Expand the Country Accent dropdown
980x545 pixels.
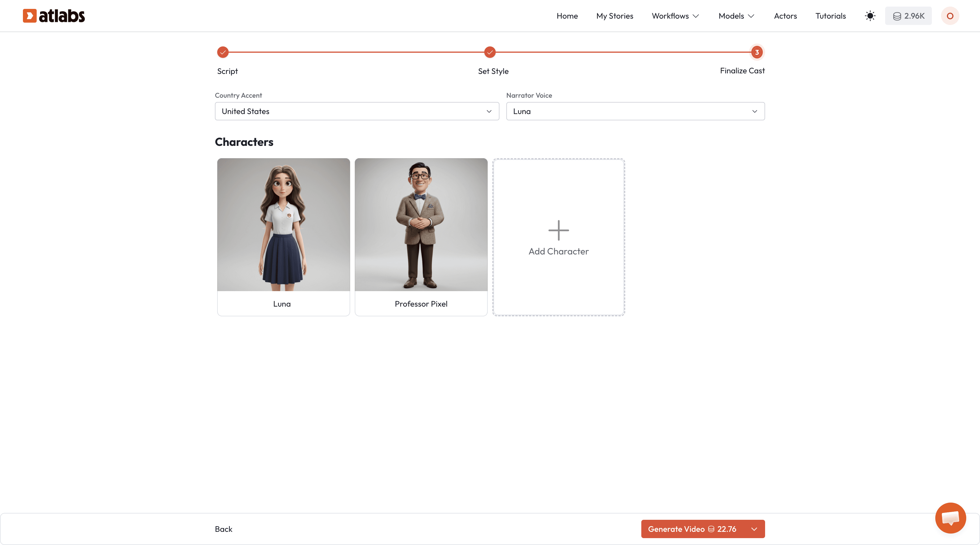(x=356, y=111)
